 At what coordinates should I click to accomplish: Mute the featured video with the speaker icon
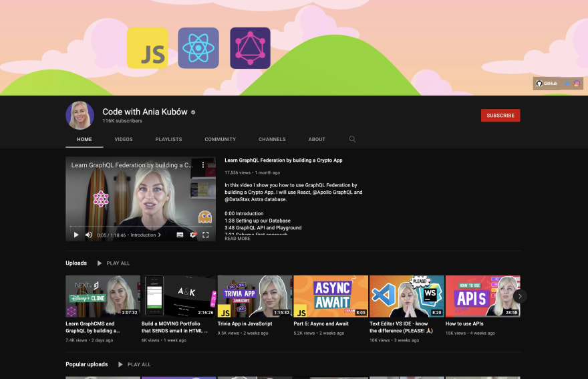[88, 235]
